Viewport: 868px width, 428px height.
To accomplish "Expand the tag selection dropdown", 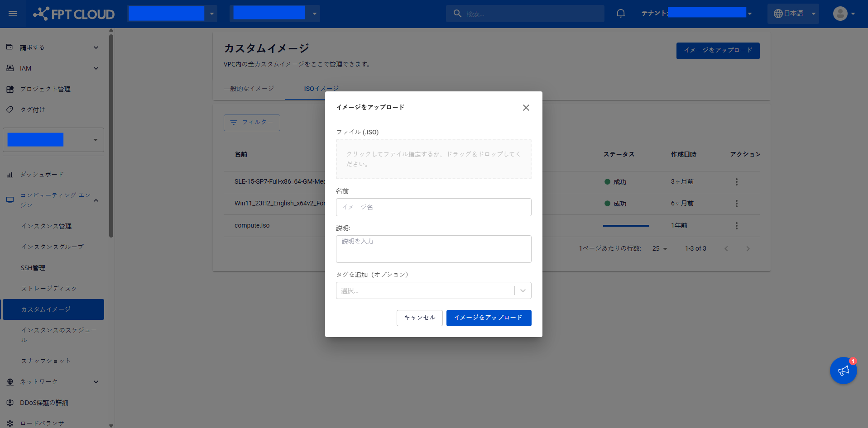I will pos(523,290).
